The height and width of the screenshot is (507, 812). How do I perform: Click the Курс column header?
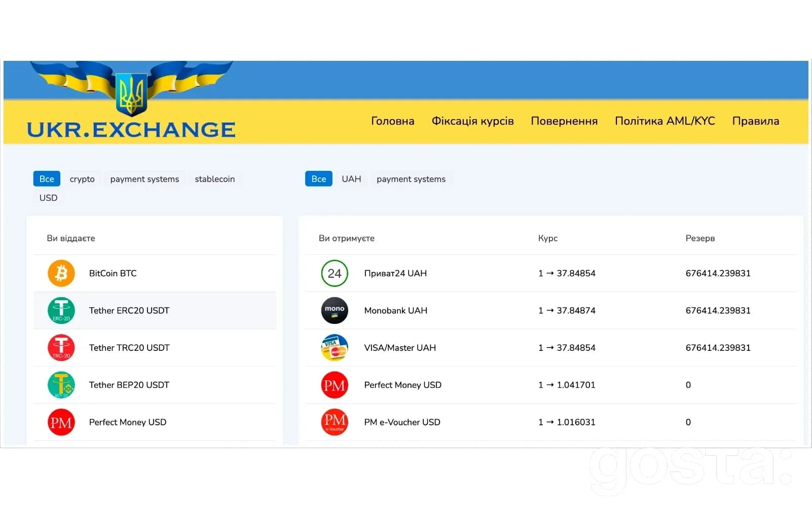pyautogui.click(x=548, y=238)
